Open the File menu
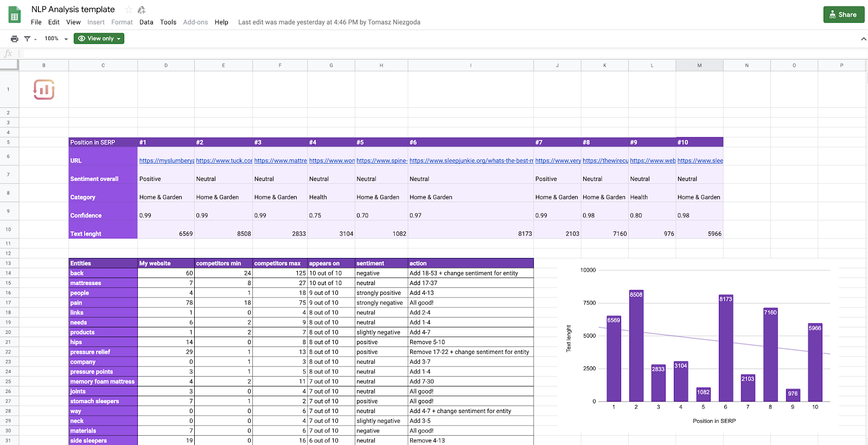This screenshot has height=445, width=868. click(x=36, y=22)
